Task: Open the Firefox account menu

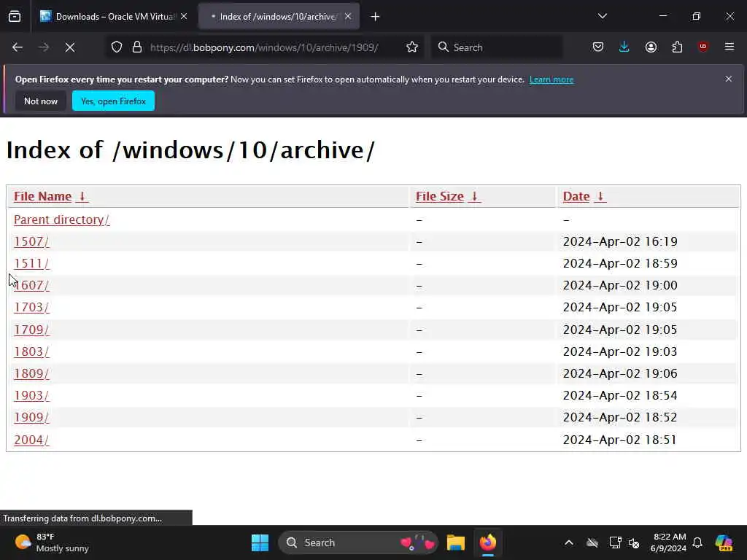Action: point(651,47)
